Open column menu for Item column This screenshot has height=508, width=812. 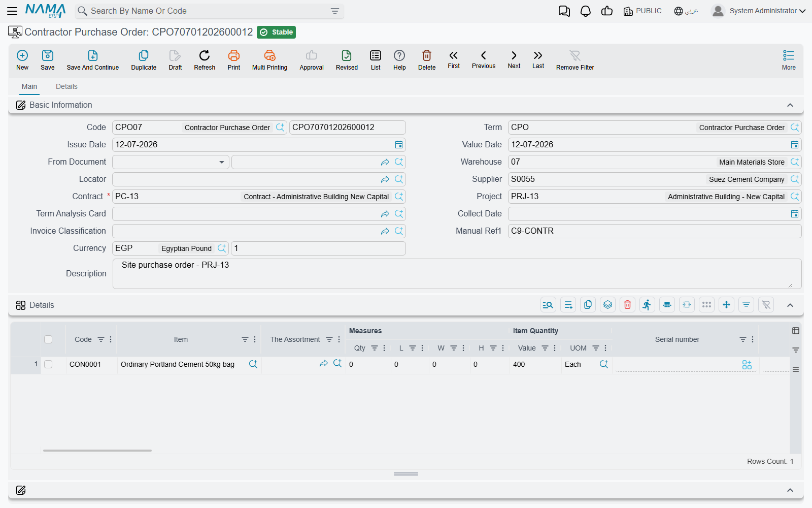(255, 339)
